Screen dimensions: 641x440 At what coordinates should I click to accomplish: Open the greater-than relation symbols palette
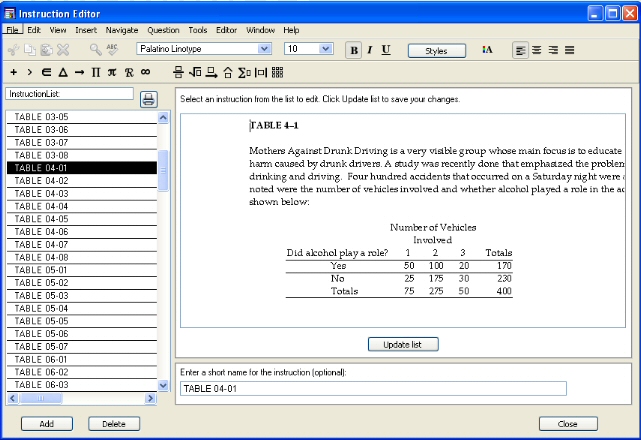29,72
